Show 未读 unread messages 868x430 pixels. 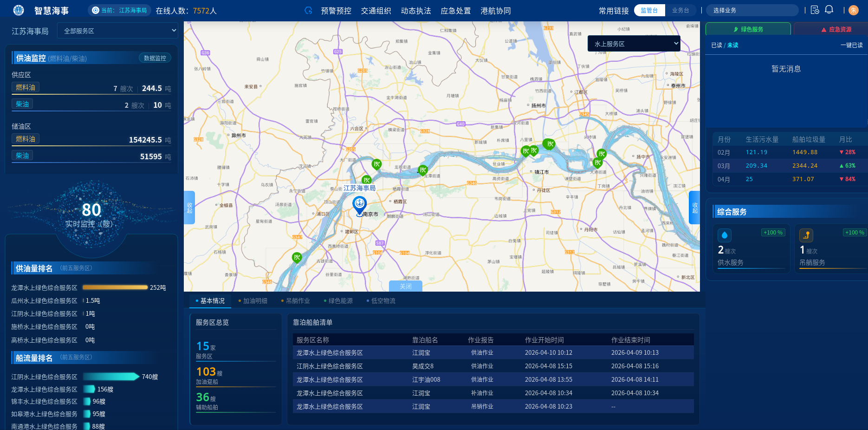pyautogui.click(x=733, y=45)
